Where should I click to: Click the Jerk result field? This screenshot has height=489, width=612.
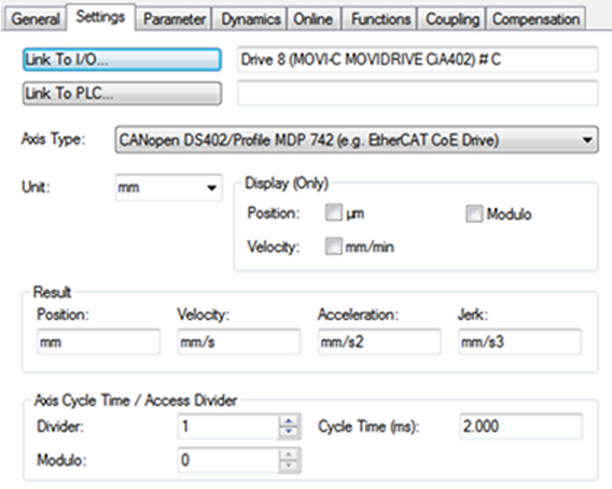tap(519, 343)
